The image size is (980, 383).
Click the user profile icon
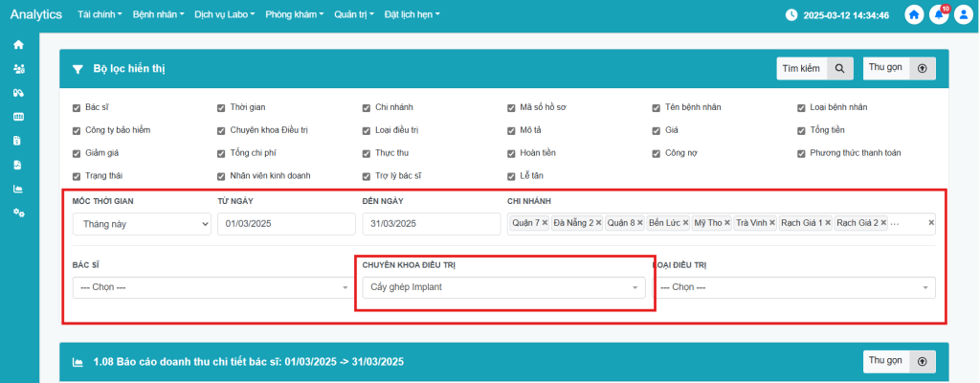click(x=963, y=15)
